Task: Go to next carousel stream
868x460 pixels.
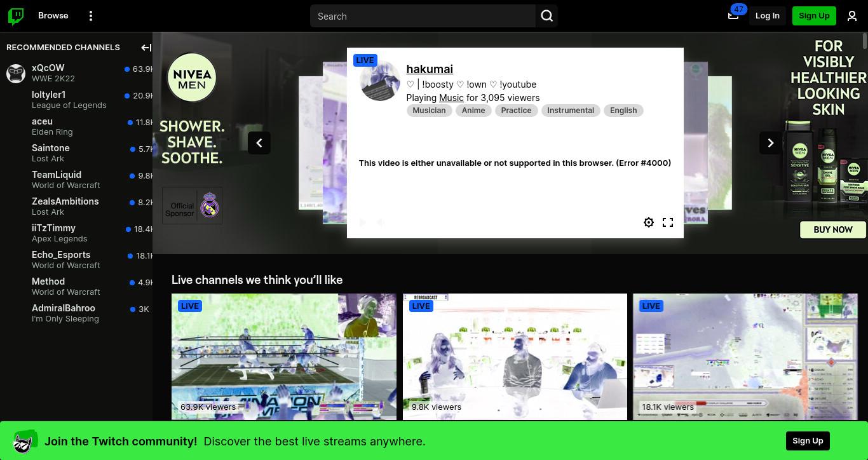Action: coord(771,143)
